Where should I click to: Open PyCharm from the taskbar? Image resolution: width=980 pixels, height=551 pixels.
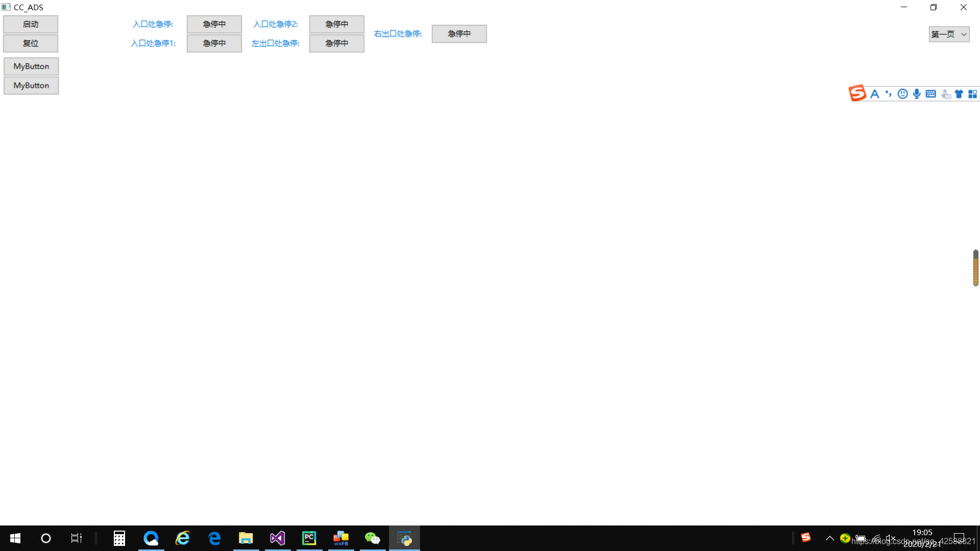point(309,538)
